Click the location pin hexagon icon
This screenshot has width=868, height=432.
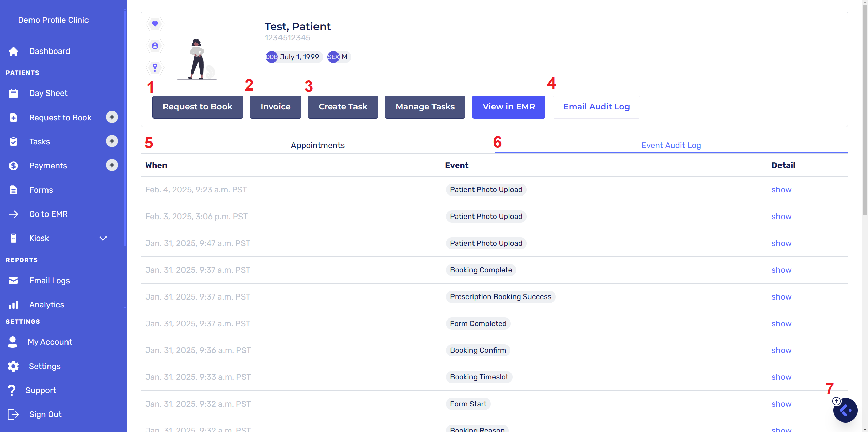(155, 67)
